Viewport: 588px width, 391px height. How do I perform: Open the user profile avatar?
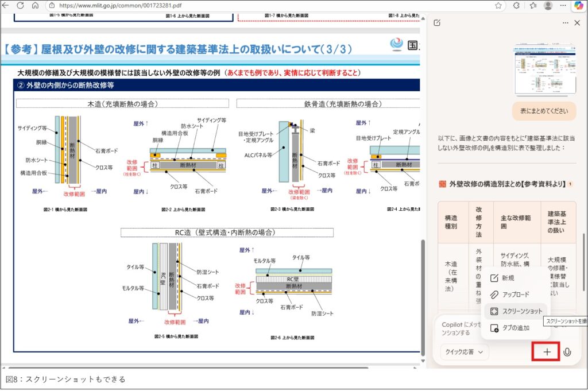pyautogui.click(x=548, y=5)
